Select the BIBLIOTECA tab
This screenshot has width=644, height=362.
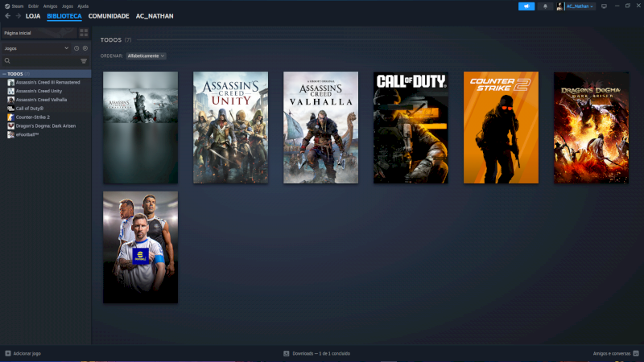coord(64,16)
